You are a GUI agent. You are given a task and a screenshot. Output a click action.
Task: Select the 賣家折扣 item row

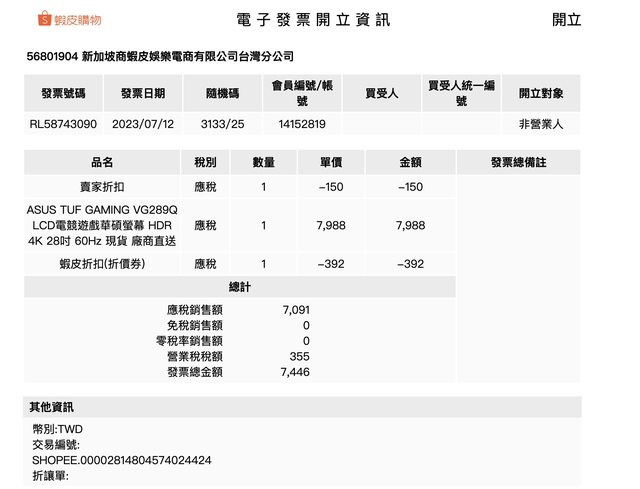pos(102,187)
